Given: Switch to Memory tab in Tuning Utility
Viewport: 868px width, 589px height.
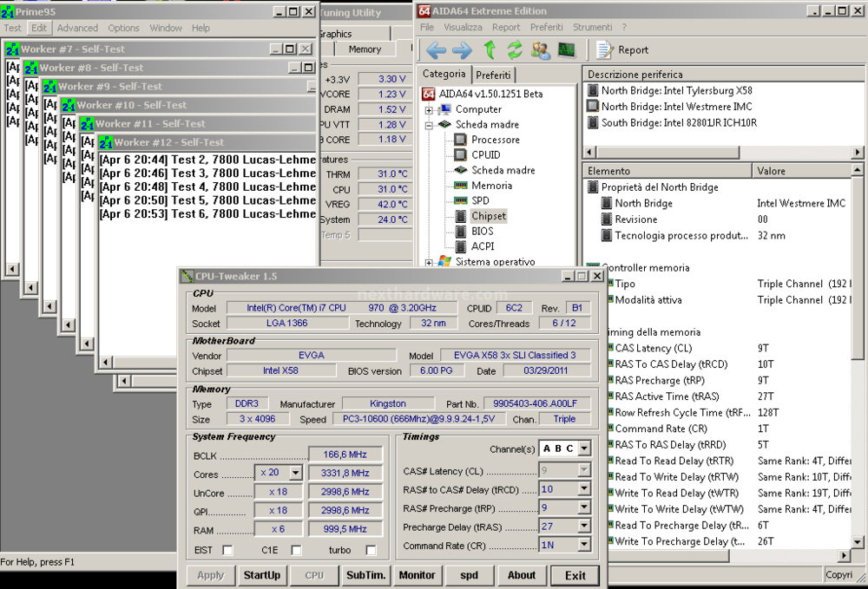Looking at the screenshot, I should [x=365, y=49].
